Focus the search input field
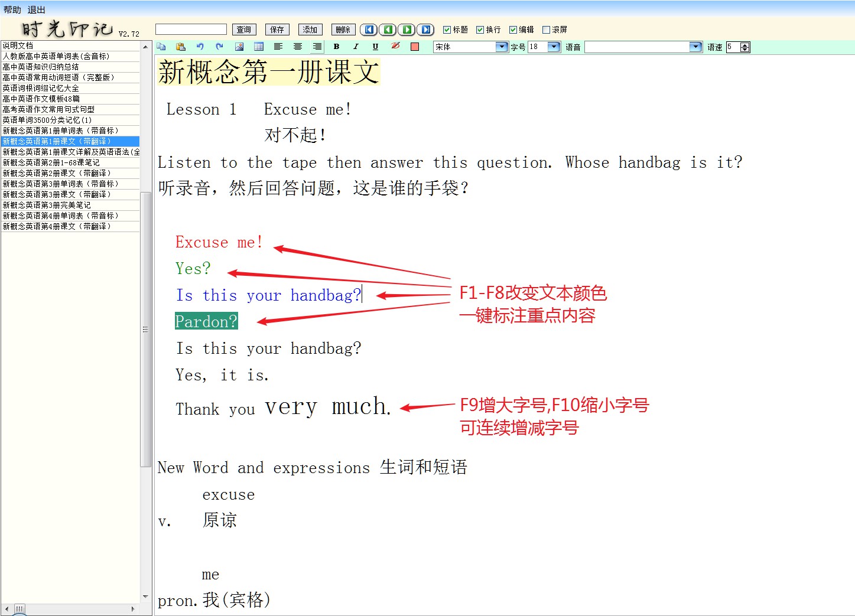The image size is (855, 616). (x=191, y=30)
